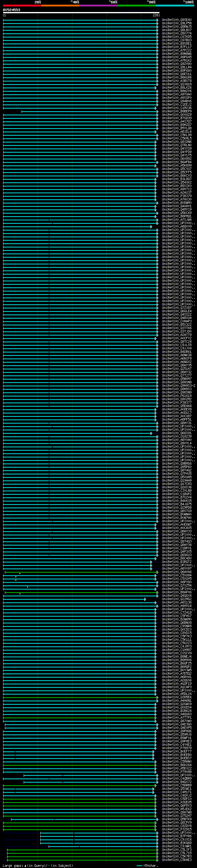Click the green alignment bar for UniRef100_Q6AV46

point(82,572)
